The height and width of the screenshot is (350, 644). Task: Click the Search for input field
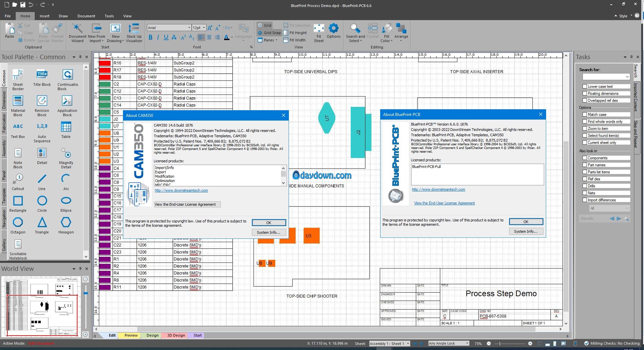[x=603, y=77]
